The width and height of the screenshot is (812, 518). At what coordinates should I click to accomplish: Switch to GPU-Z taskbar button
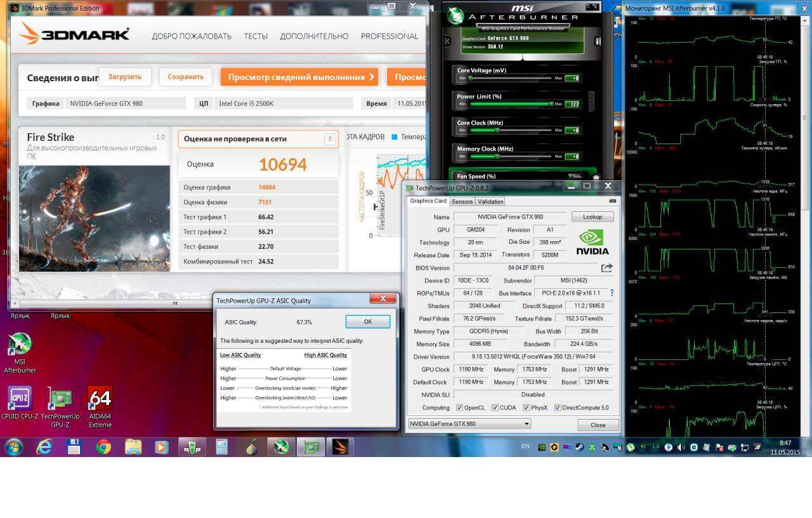(x=311, y=447)
